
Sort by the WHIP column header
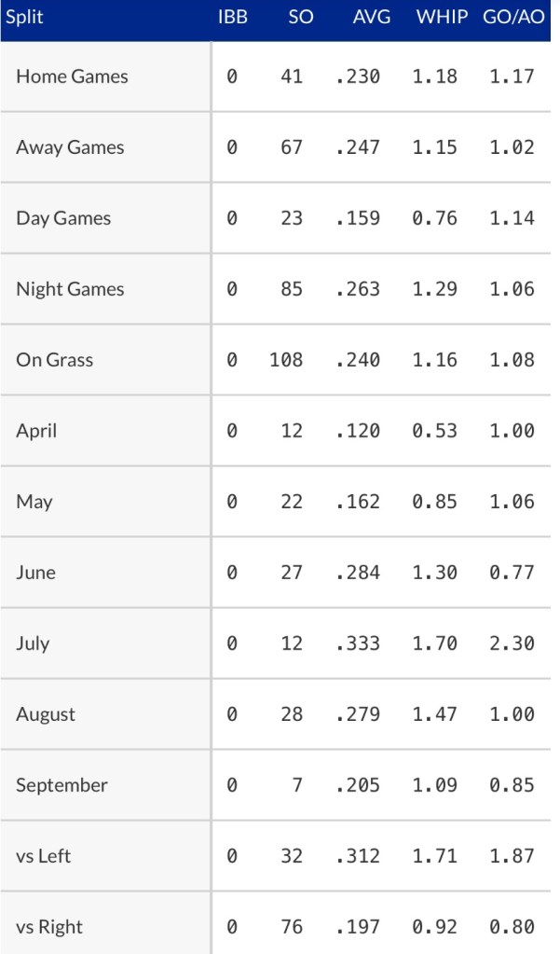coord(442,17)
